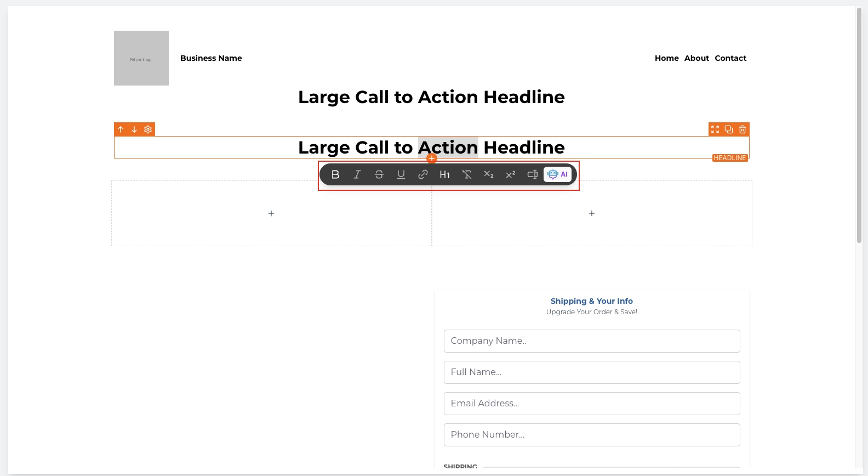Viewport: 868px width, 476px height.
Task: Apply strikethrough to selected text
Action: [x=379, y=174]
